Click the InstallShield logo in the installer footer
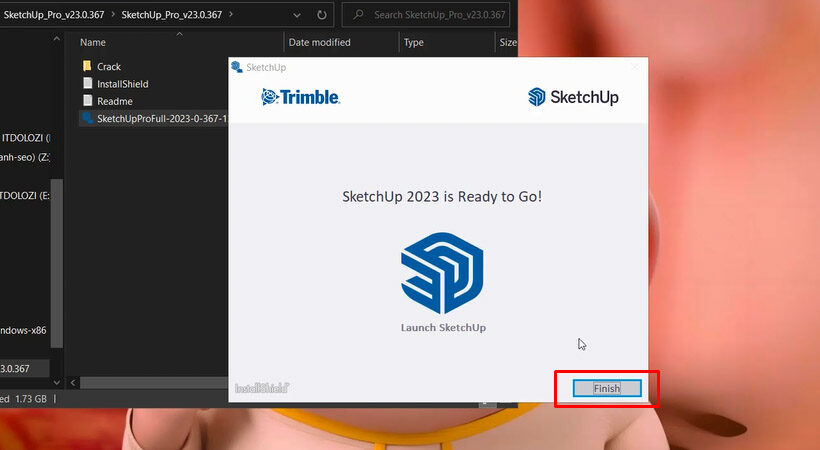Screen dimensions: 820x450 click(263, 388)
